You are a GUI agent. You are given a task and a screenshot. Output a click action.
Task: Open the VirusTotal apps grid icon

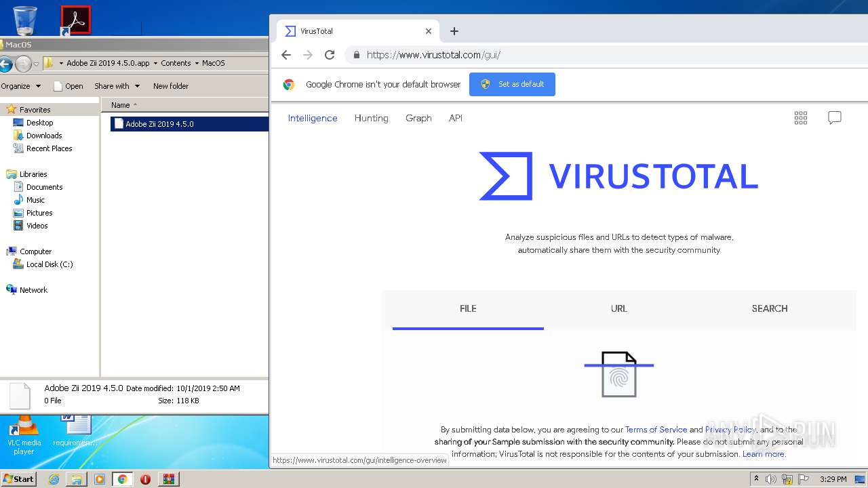[801, 118]
